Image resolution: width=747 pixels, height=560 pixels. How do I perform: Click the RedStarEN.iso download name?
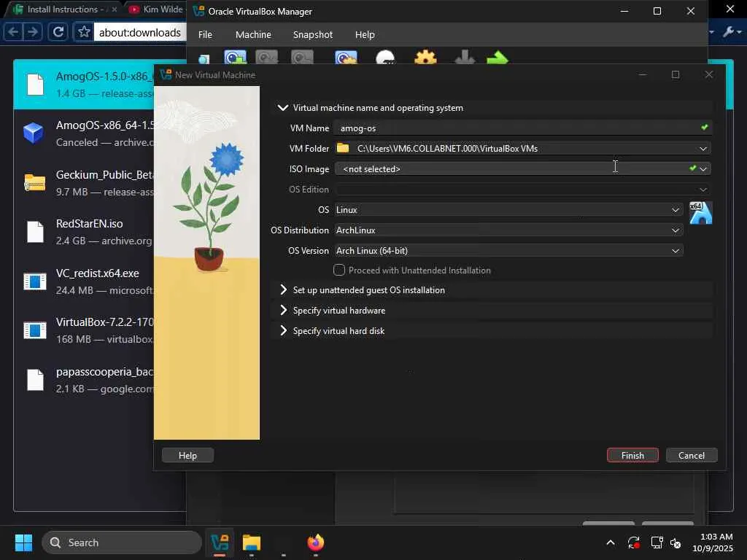[x=89, y=223]
